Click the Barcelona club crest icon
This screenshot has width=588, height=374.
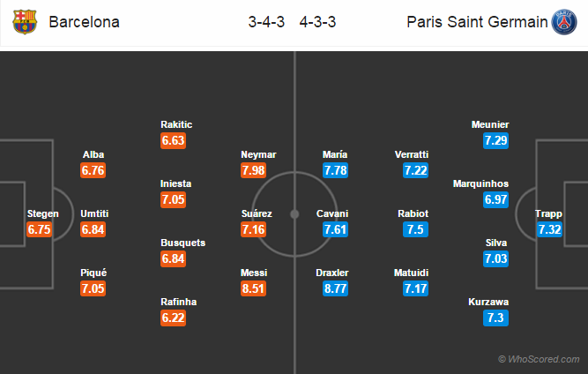[x=25, y=22]
